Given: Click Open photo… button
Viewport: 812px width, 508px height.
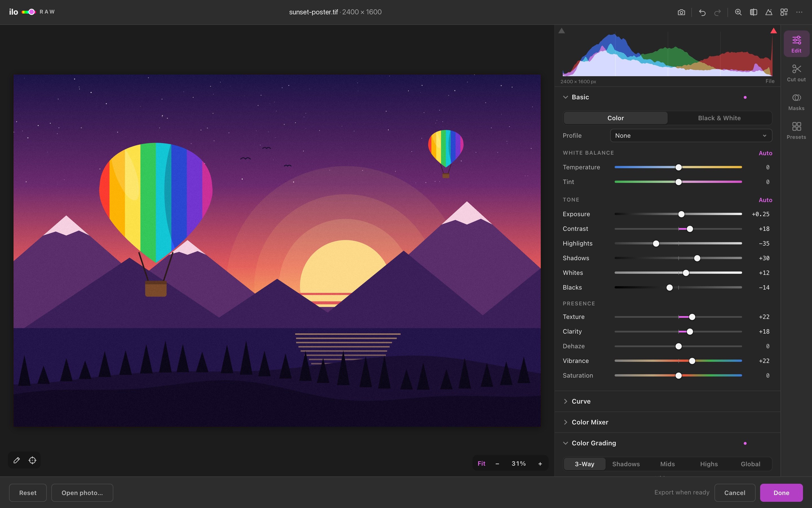Looking at the screenshot, I should point(82,493).
